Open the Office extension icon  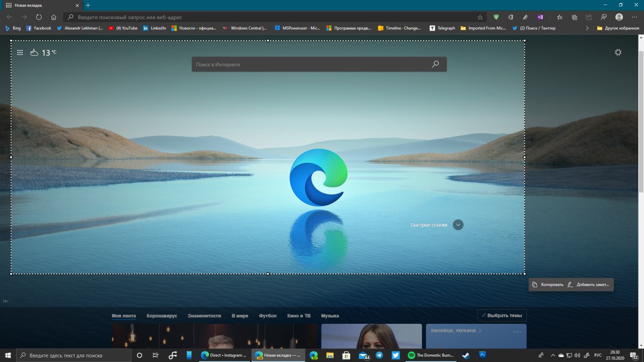[x=511, y=17]
